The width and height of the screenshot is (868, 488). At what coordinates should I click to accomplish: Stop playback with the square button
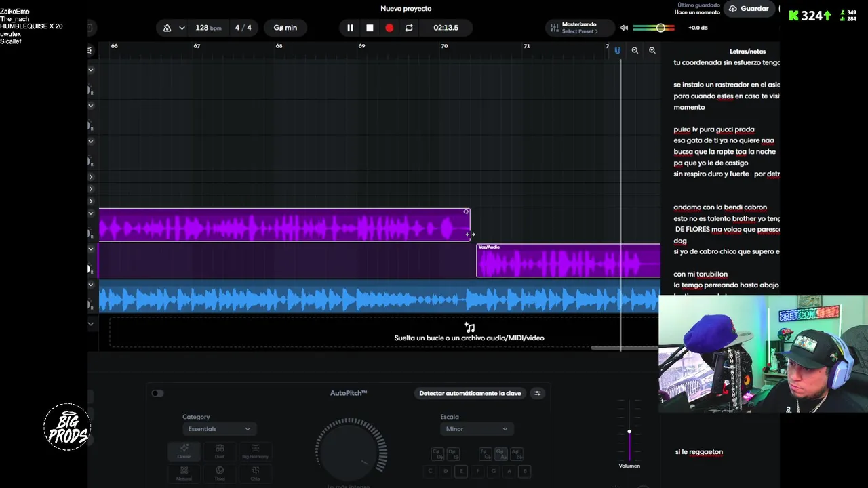tap(370, 28)
